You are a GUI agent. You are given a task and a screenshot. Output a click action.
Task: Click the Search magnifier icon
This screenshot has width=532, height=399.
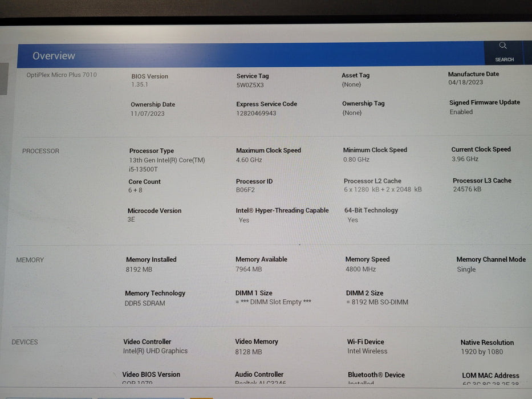point(503,46)
